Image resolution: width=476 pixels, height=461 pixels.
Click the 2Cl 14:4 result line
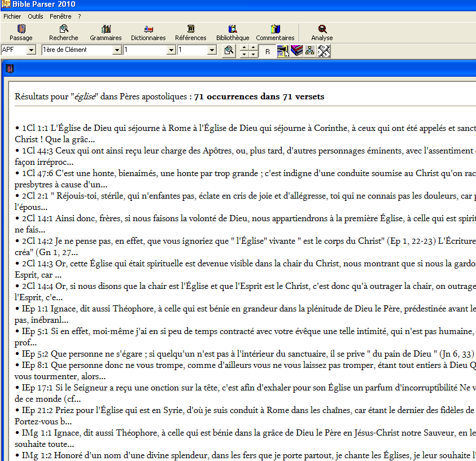[x=245, y=292]
